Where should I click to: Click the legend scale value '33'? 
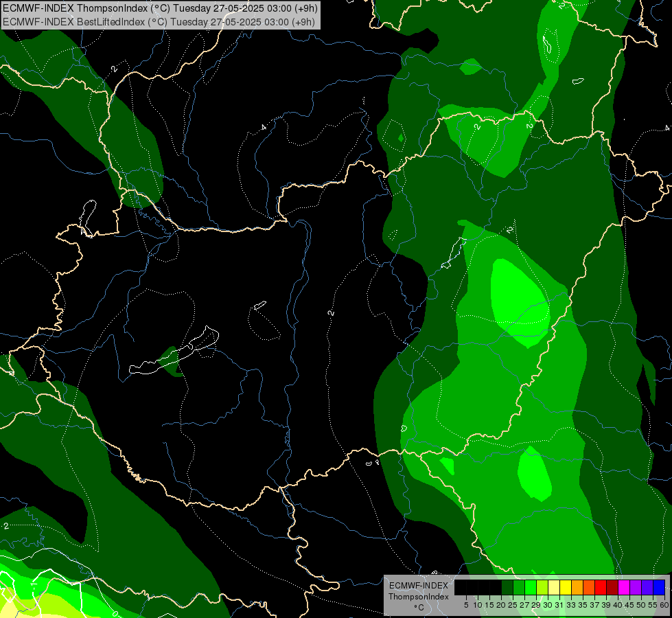[x=571, y=605]
